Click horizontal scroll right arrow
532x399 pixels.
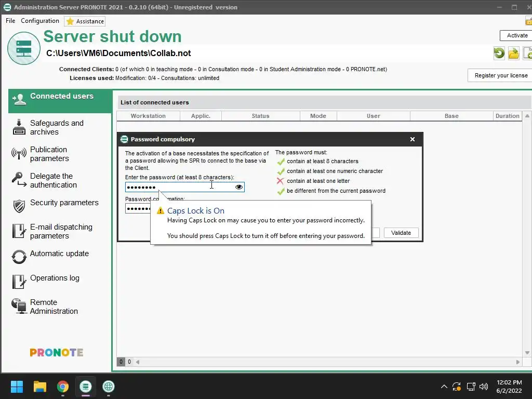[518, 362]
